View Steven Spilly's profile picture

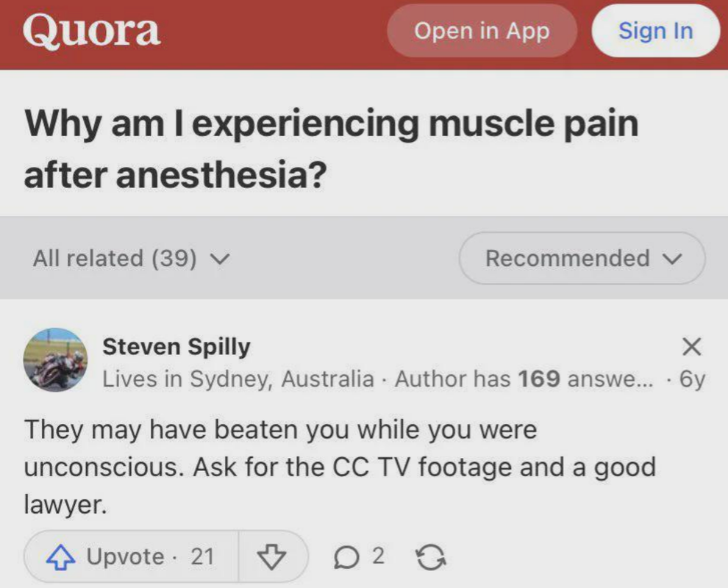(x=55, y=360)
